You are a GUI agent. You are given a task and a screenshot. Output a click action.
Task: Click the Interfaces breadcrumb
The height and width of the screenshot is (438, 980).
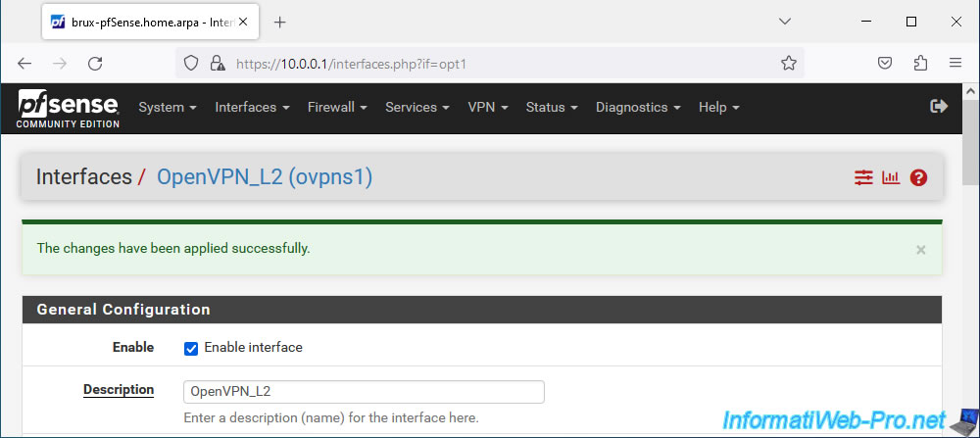83,177
